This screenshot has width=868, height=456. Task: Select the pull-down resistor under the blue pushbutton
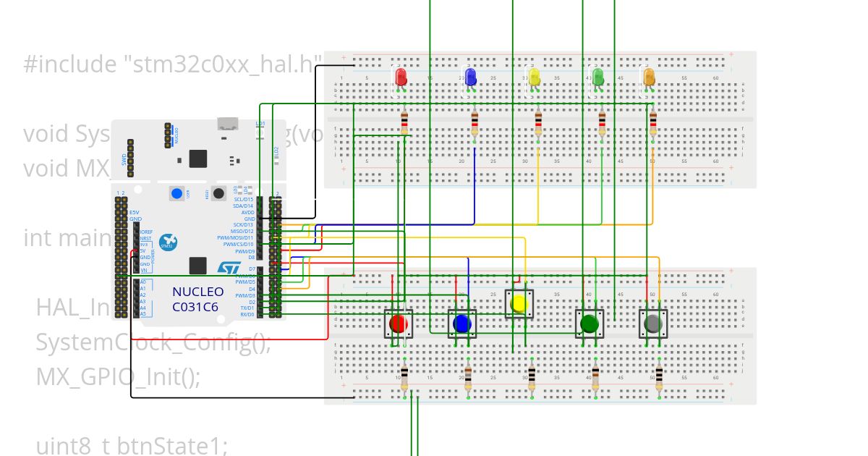point(468,377)
